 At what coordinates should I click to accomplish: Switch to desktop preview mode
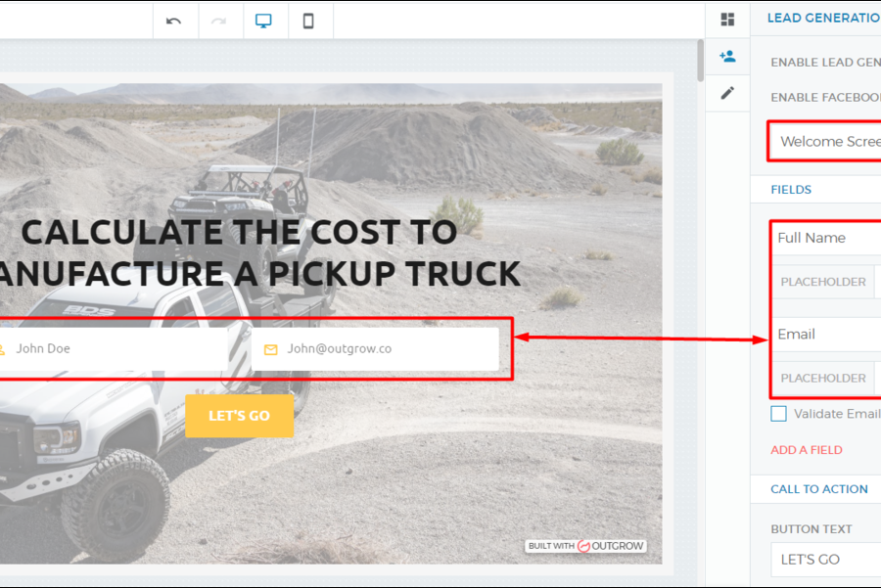pyautogui.click(x=263, y=21)
